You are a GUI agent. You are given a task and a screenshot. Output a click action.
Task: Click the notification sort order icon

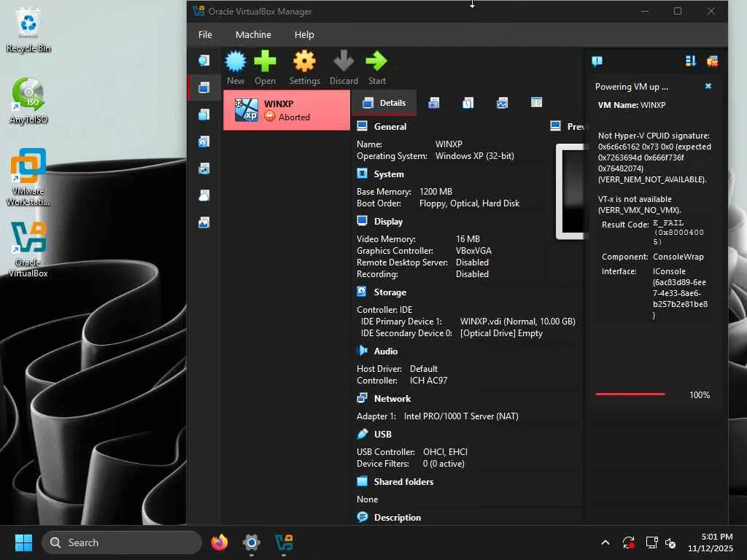pos(690,61)
